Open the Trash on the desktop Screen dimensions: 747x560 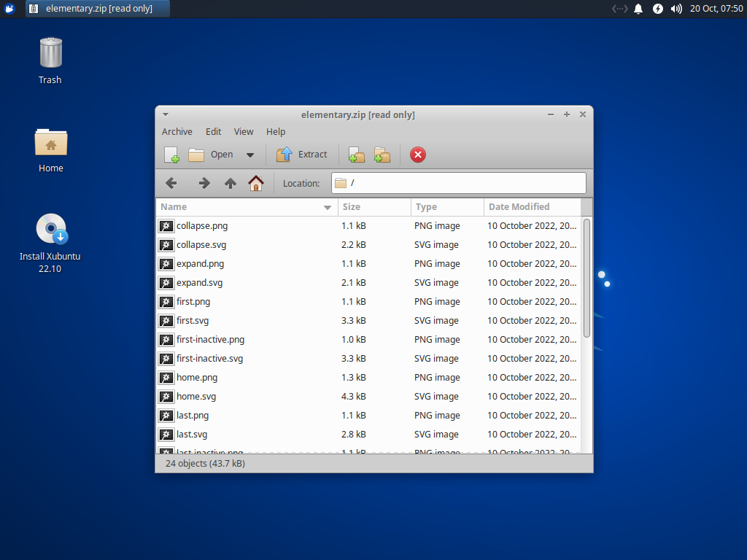click(x=50, y=55)
